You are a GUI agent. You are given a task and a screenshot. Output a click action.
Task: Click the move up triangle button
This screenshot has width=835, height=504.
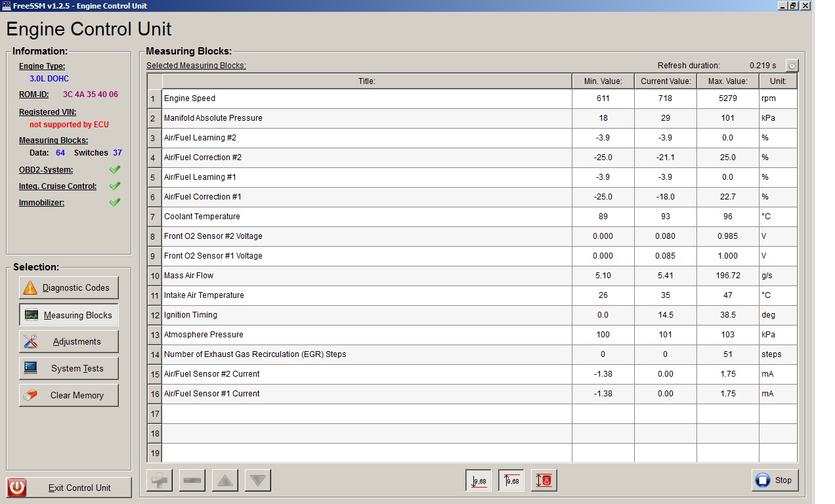(x=225, y=480)
